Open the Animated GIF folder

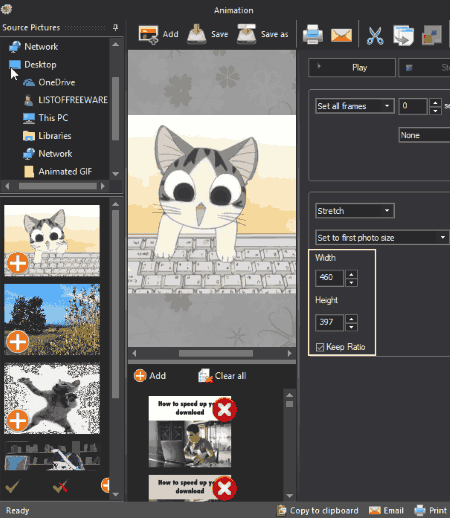coord(58,172)
